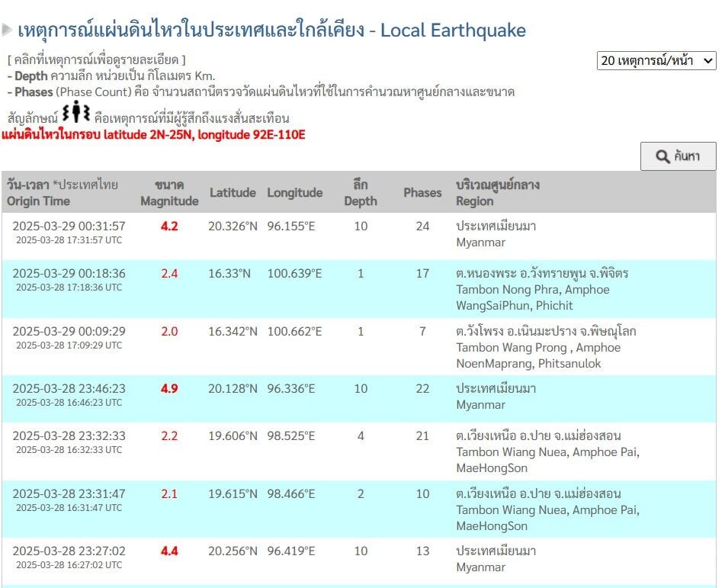725x588 pixels.
Task: Open the 23:31:47 Wiang Nuea magnitude 2.1 event
Action: 359,509
